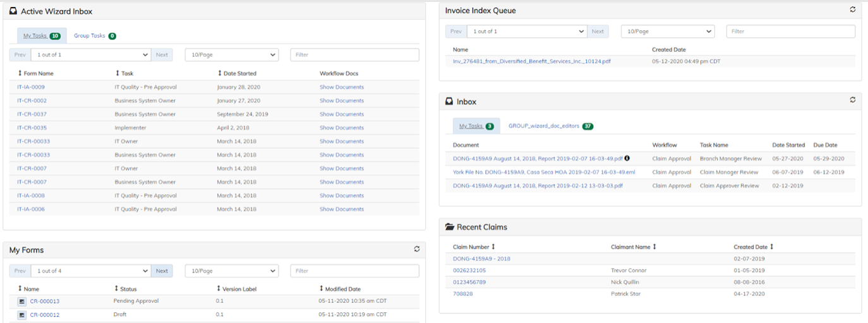868x323 pixels.
Task: Click the form icon next to CR-000013
Action: coord(22,302)
